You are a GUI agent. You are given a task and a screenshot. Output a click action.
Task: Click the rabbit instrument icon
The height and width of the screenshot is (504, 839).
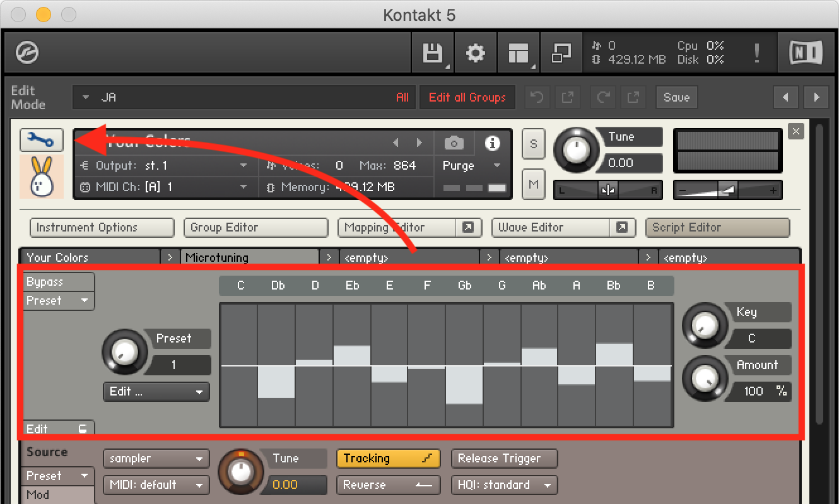pyautogui.click(x=42, y=177)
